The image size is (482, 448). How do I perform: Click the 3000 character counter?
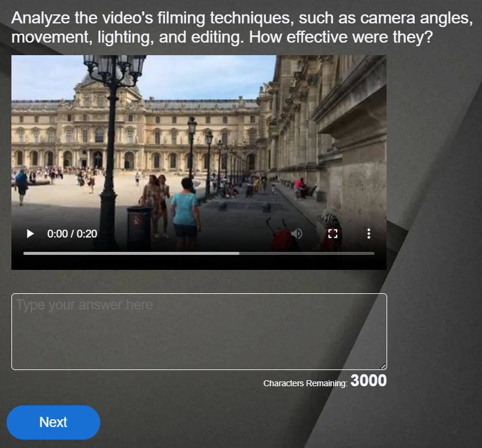(369, 381)
